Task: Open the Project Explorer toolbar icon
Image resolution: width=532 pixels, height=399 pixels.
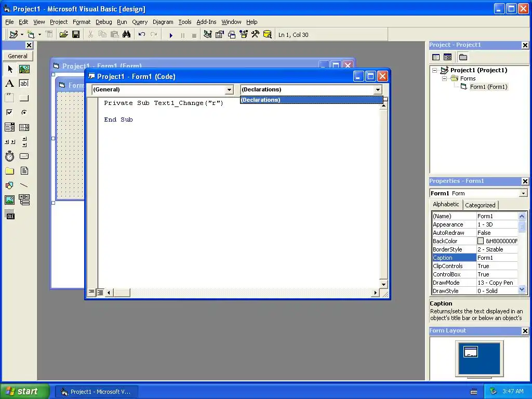Action: [208, 35]
